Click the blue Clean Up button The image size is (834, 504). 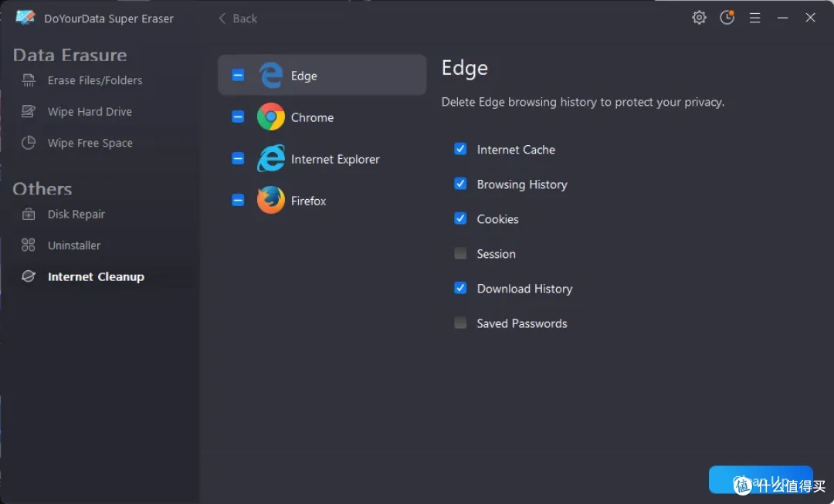(761, 480)
